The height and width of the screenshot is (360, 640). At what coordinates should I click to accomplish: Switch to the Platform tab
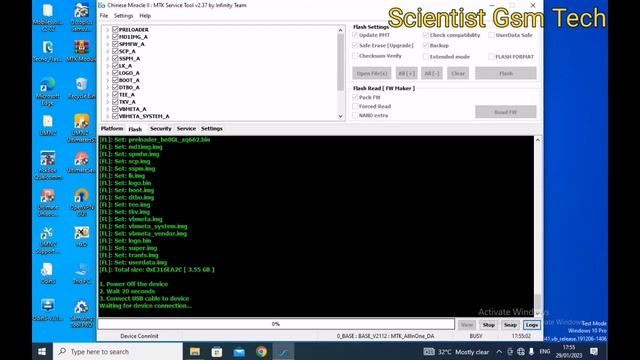pos(112,129)
